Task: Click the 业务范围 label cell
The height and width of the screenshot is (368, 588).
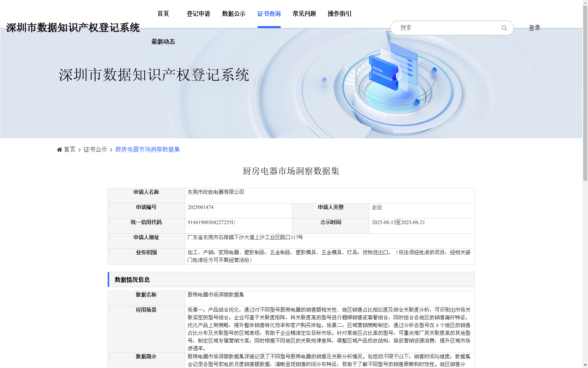Action: (146, 256)
